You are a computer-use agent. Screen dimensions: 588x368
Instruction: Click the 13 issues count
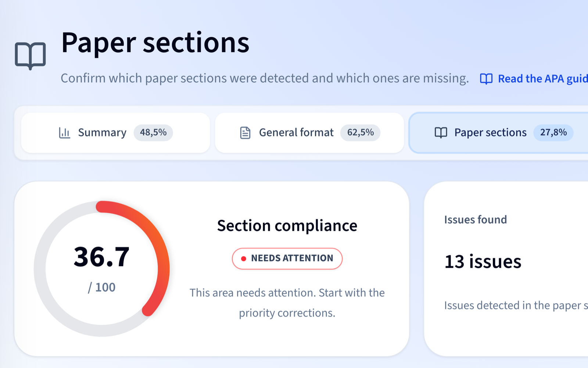(483, 262)
